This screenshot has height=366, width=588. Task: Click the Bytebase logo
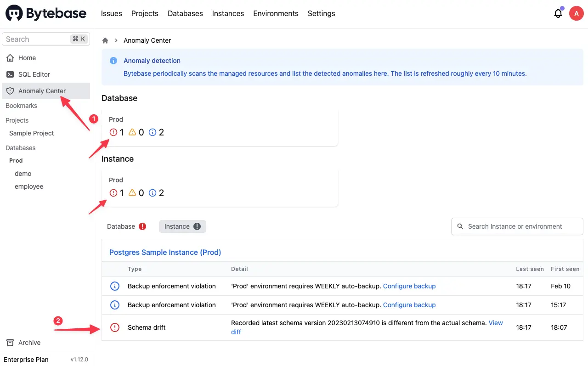point(46,13)
